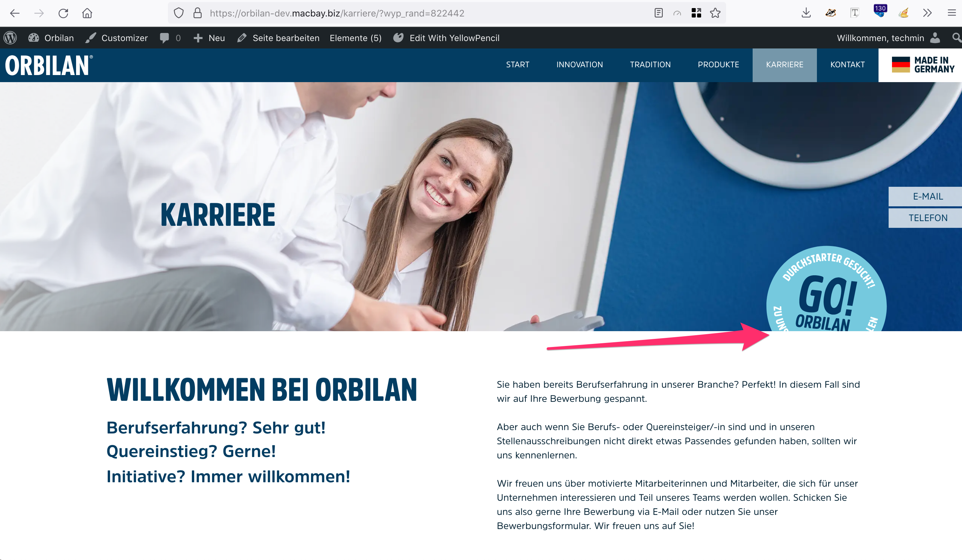The height and width of the screenshot is (560, 962).
Task: Click the line 'Quereinstieg? Gerne!'
Action: 191,452
